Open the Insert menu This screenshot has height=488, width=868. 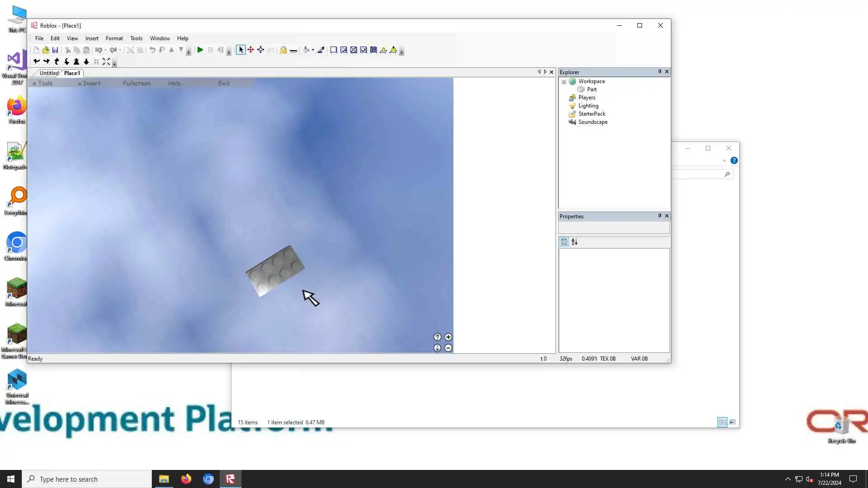pos(92,38)
